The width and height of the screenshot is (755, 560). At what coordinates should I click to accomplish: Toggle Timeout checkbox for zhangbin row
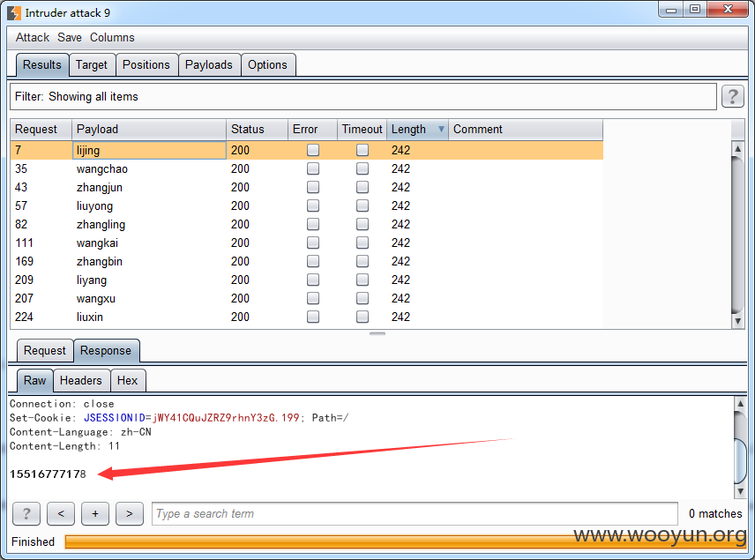pos(363,261)
